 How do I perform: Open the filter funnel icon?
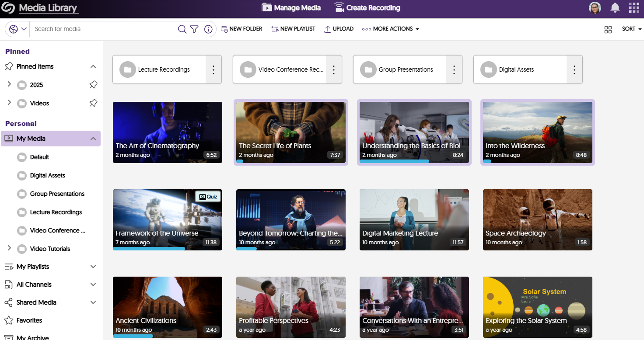tap(195, 29)
